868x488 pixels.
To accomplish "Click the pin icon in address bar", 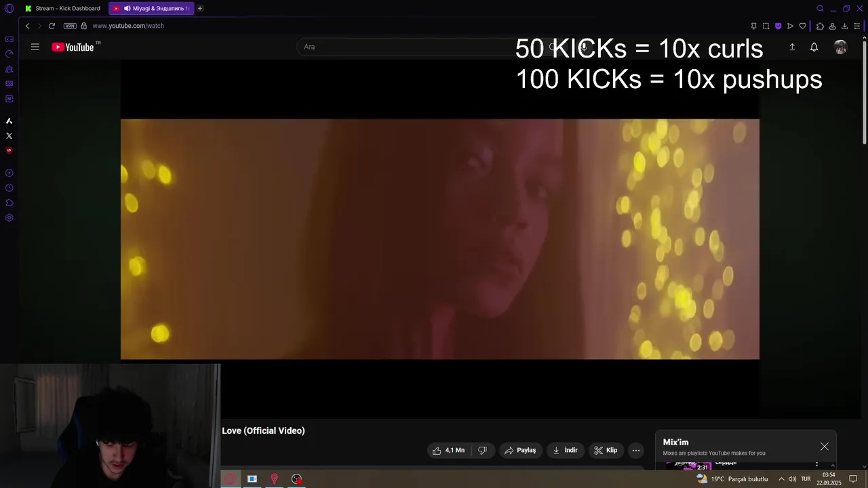I will (x=753, y=26).
